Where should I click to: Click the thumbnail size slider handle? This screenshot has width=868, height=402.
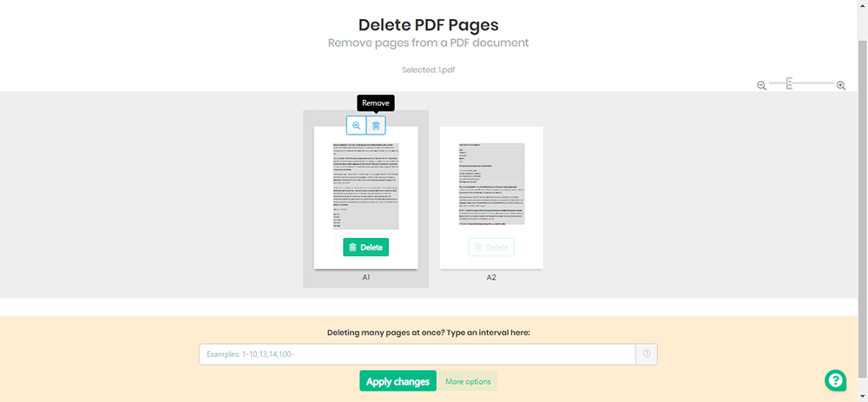(789, 84)
